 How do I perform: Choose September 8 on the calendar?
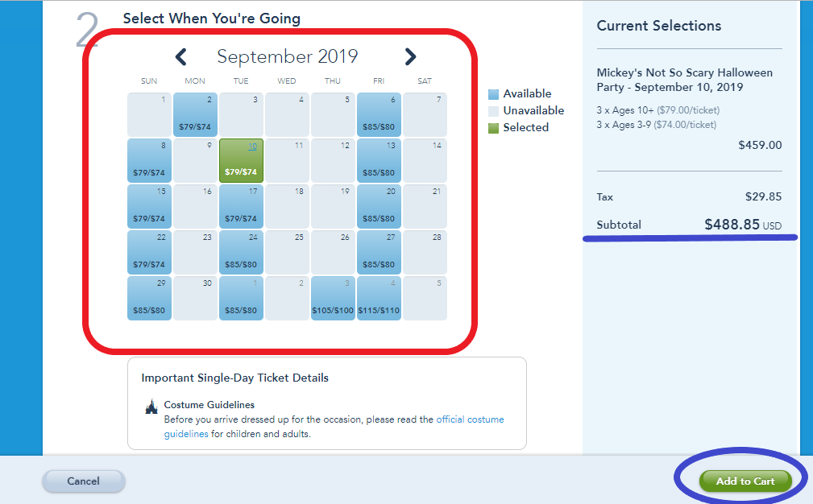149,160
